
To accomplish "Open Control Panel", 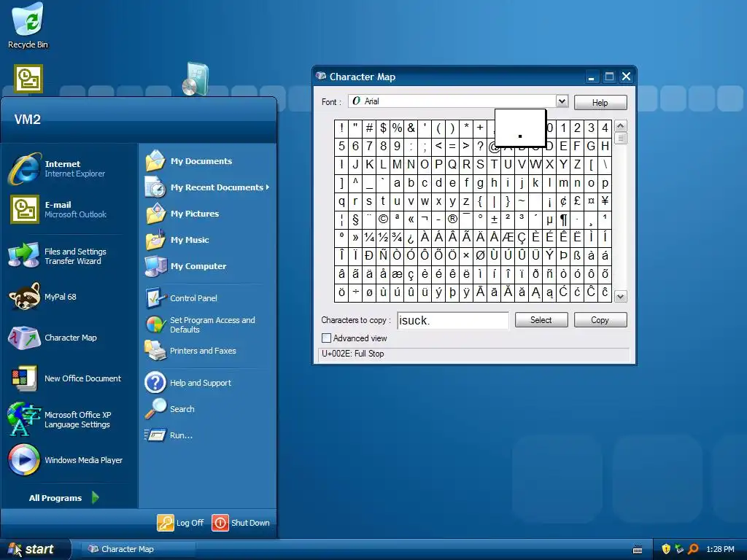I will tap(208, 298).
